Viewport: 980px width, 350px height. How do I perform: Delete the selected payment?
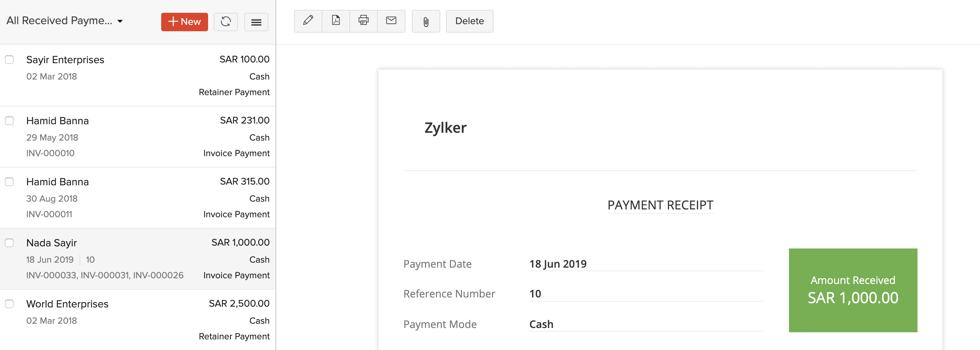(x=469, y=21)
